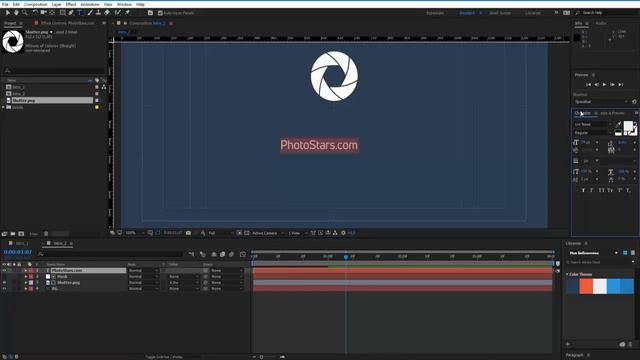Click the snapshot camera icon below the viewer
The height and width of the screenshot is (360, 640).
[188, 233]
